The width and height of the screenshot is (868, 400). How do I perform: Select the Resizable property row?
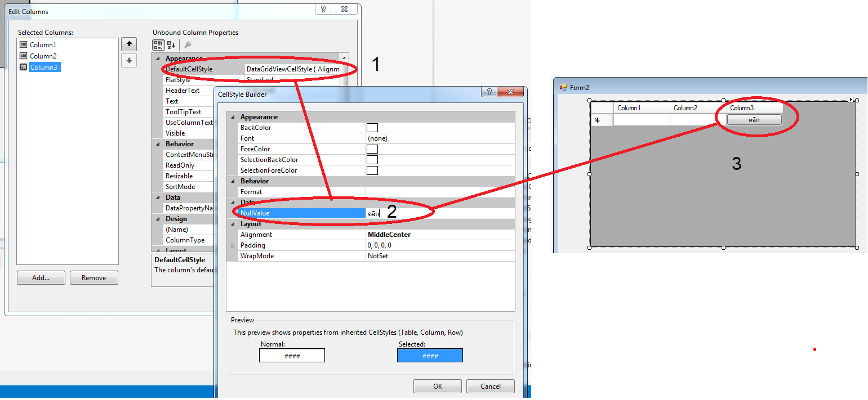[189, 176]
